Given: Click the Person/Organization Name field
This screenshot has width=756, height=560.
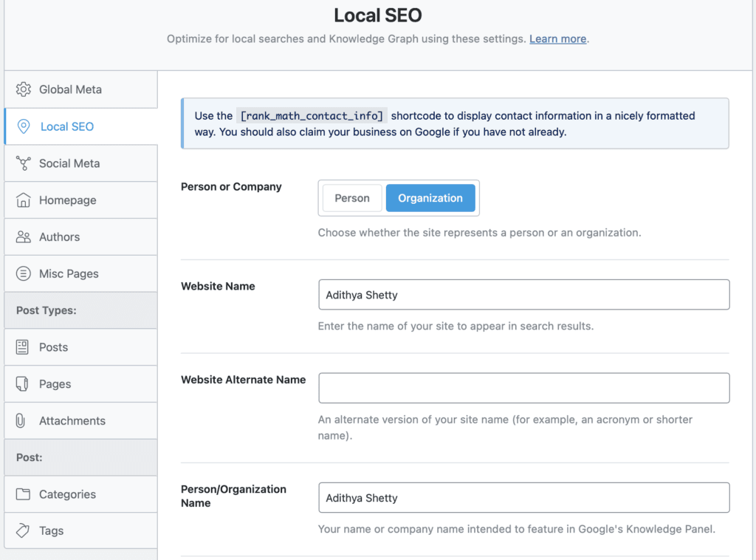Looking at the screenshot, I should tap(524, 498).
